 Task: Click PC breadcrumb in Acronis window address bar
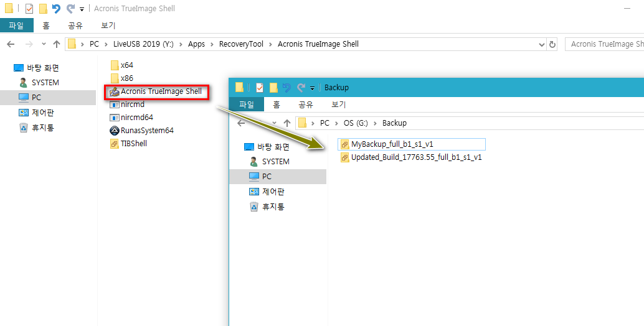(x=95, y=44)
